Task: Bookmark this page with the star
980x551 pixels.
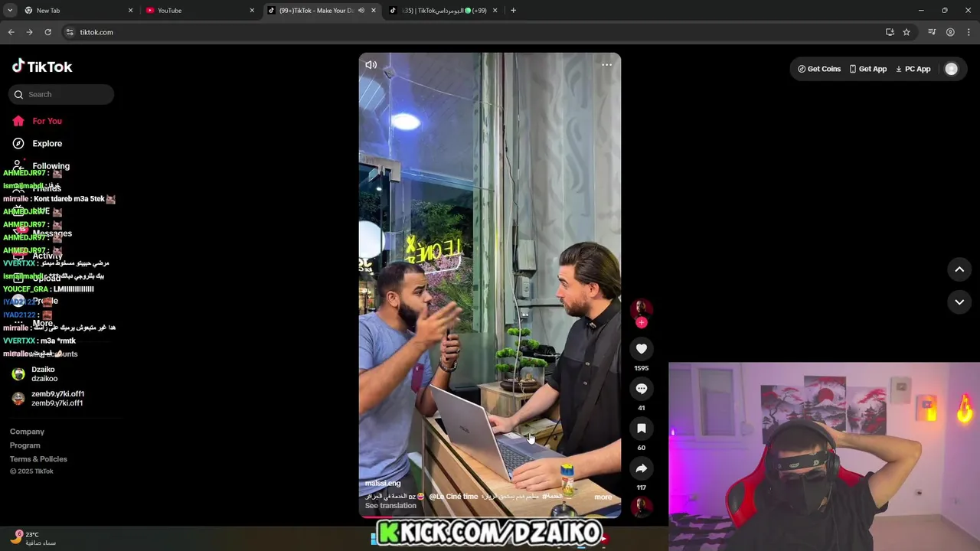Action: (x=906, y=32)
